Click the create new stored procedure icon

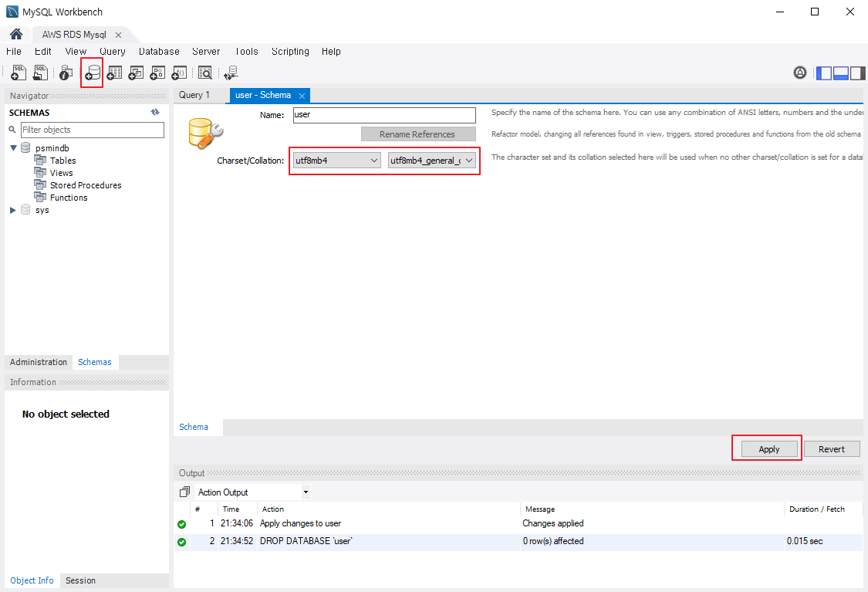click(157, 73)
